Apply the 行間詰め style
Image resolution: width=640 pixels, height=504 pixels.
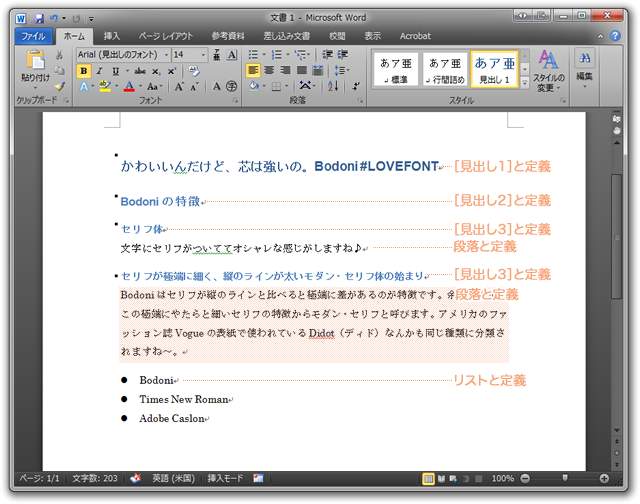[445, 70]
